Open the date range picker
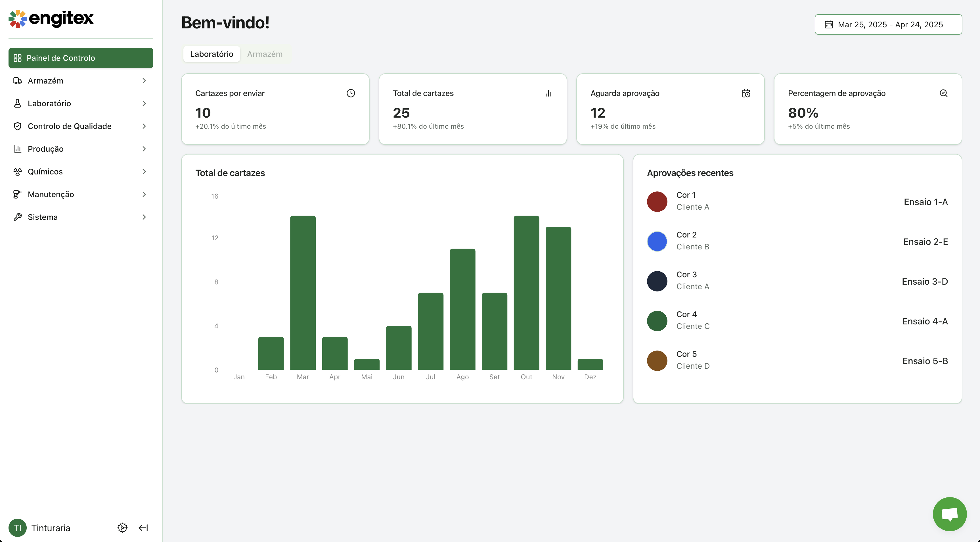 coord(888,24)
